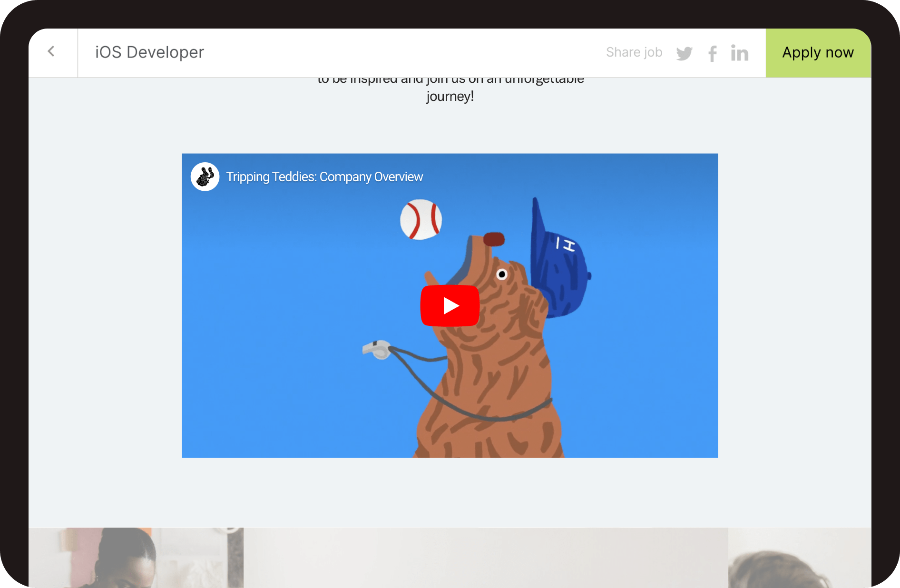Click the Share job label
The image size is (900, 588).
634,52
